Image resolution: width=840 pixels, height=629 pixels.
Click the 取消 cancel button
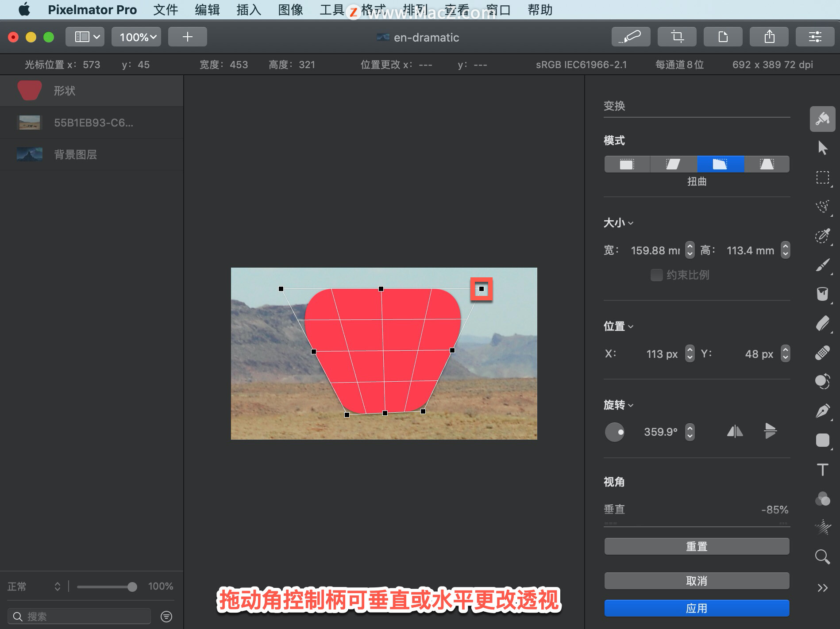[x=697, y=581]
